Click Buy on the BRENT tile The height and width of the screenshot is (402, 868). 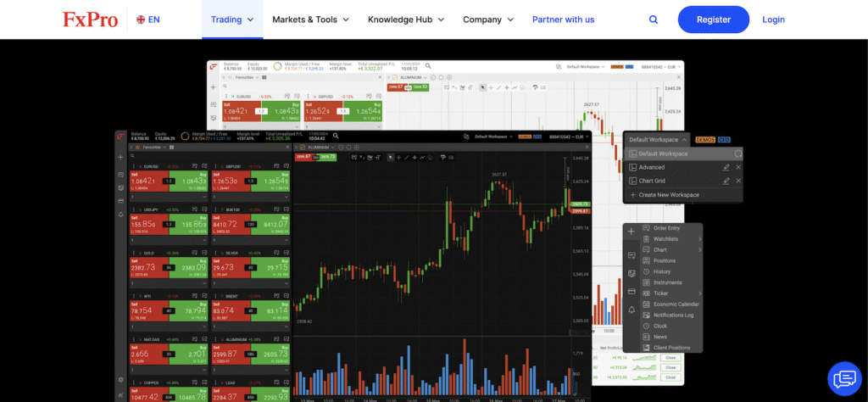270,310
